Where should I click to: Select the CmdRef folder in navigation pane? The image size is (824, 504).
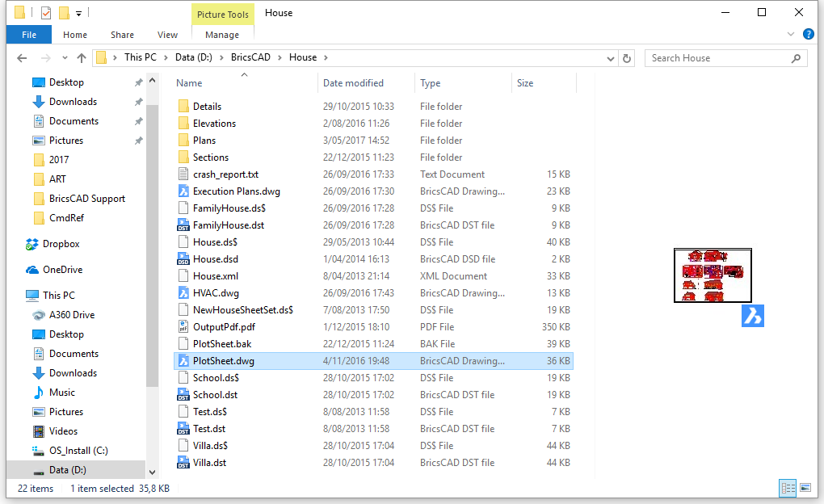coord(67,218)
